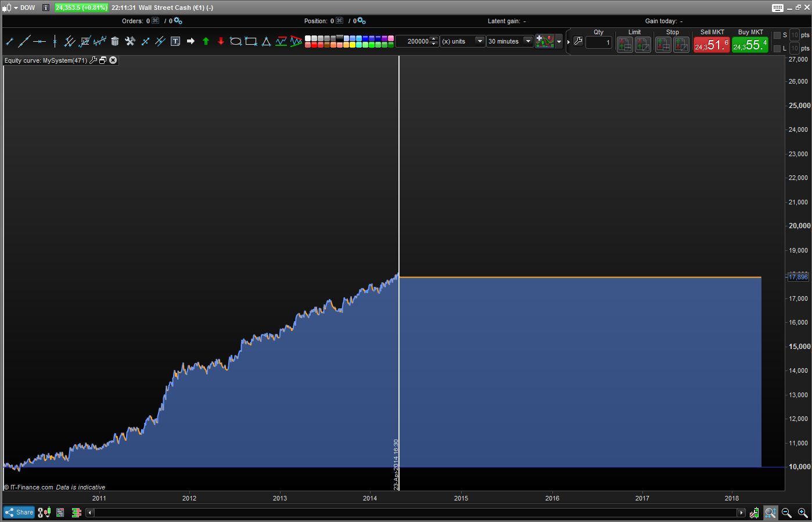The image size is (812, 522).
Task: Select the regression channel tool
Action: 100,41
